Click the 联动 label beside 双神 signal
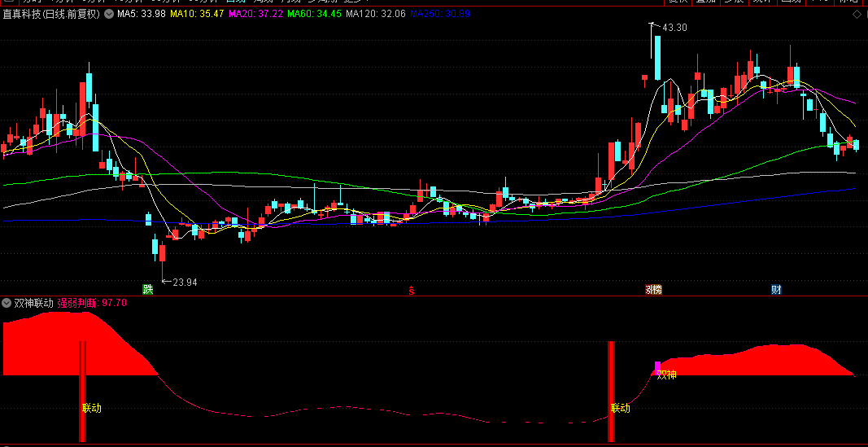Viewport: 868px width, 447px height. [621, 408]
